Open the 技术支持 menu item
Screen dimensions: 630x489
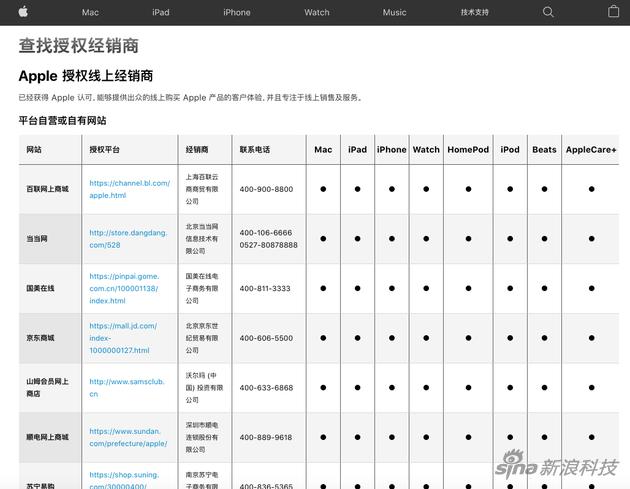pos(475,12)
